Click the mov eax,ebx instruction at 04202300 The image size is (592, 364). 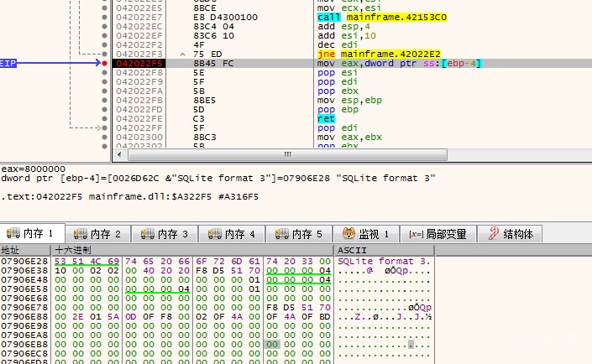(x=349, y=138)
